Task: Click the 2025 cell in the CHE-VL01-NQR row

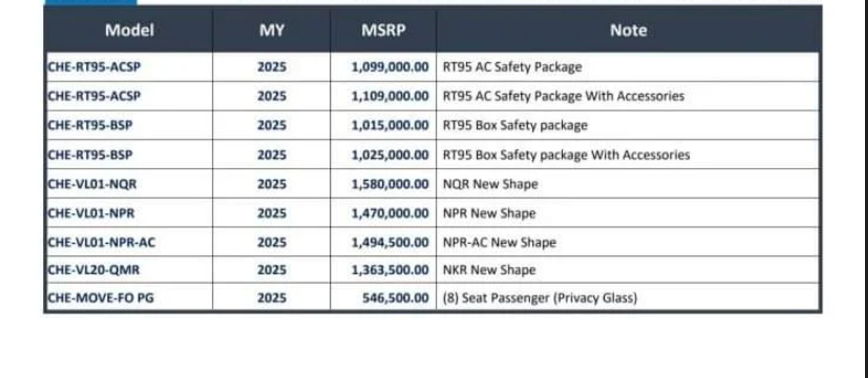Action: (x=271, y=184)
